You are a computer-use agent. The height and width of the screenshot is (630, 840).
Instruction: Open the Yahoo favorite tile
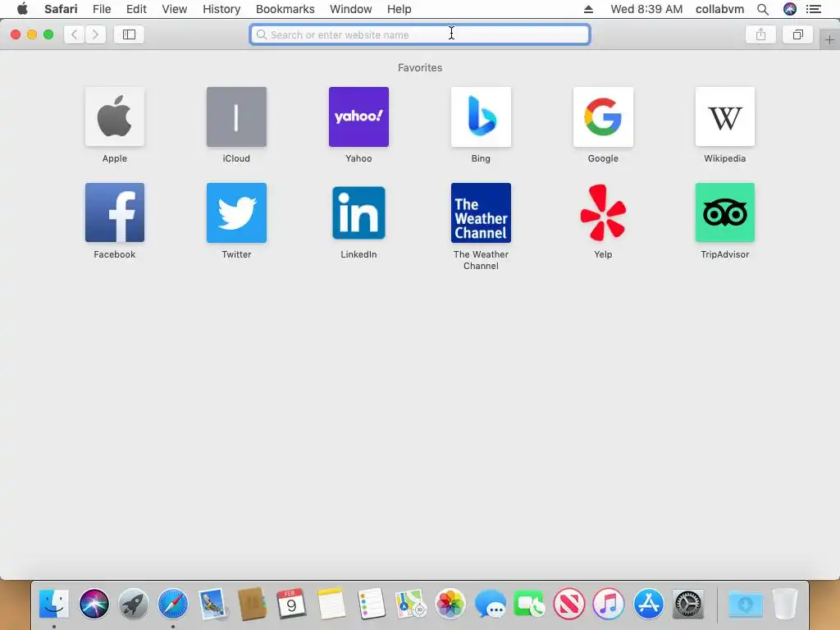click(x=358, y=116)
